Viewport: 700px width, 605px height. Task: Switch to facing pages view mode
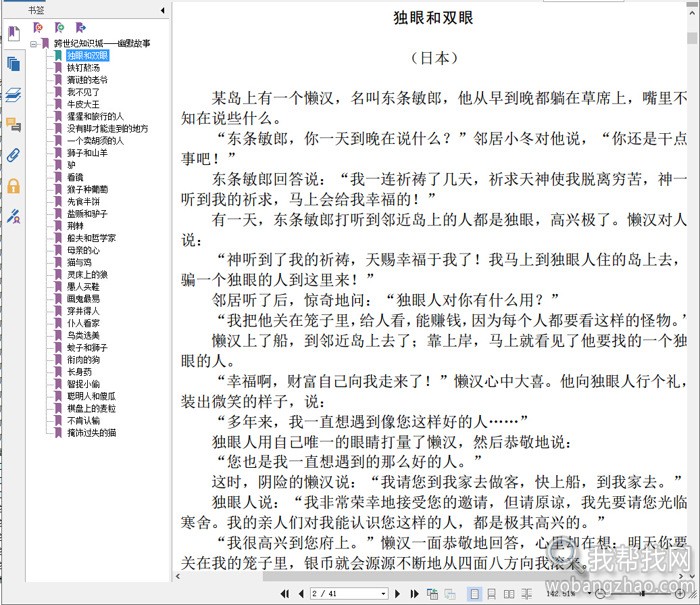pyautogui.click(x=509, y=593)
